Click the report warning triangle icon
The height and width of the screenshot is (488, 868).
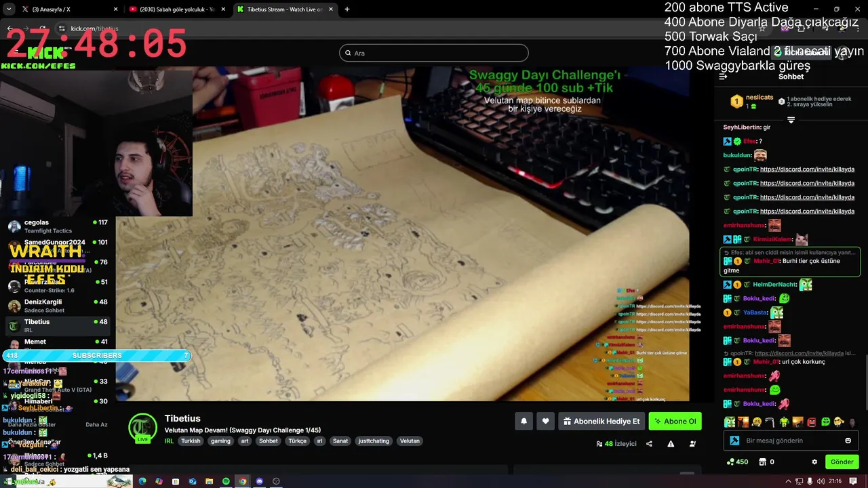click(x=671, y=444)
